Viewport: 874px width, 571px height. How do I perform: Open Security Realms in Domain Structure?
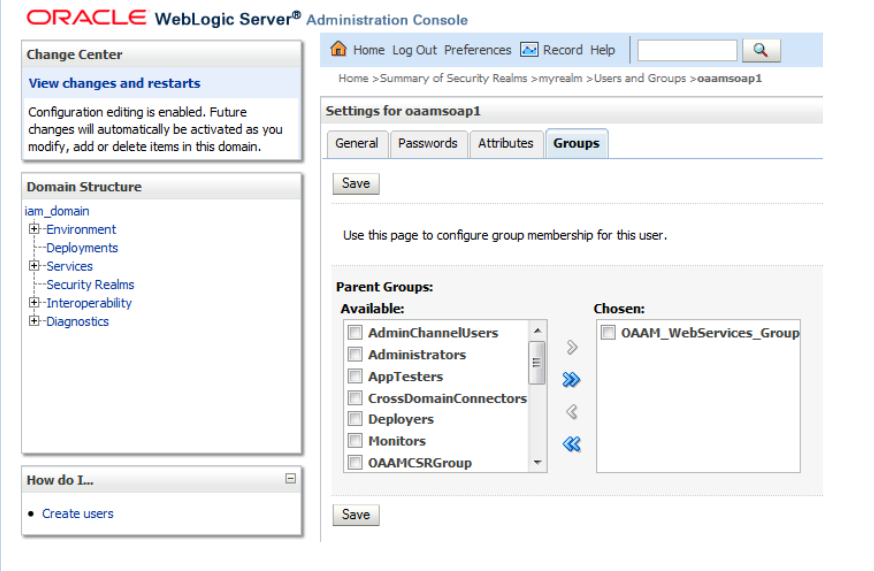tap(90, 284)
